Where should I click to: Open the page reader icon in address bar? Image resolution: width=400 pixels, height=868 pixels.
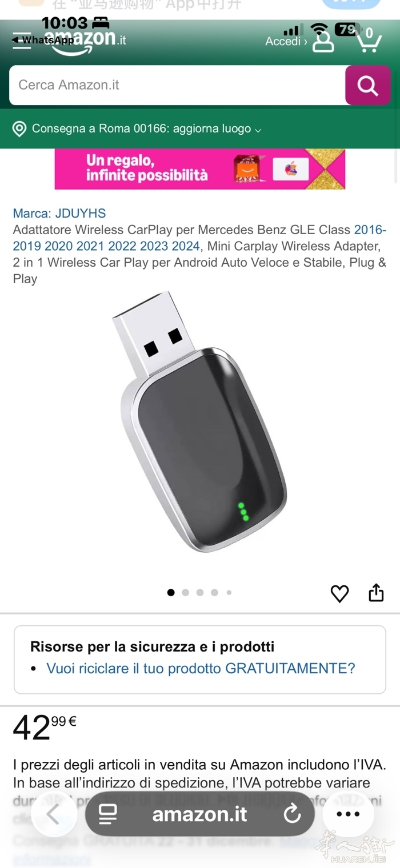[x=108, y=814]
